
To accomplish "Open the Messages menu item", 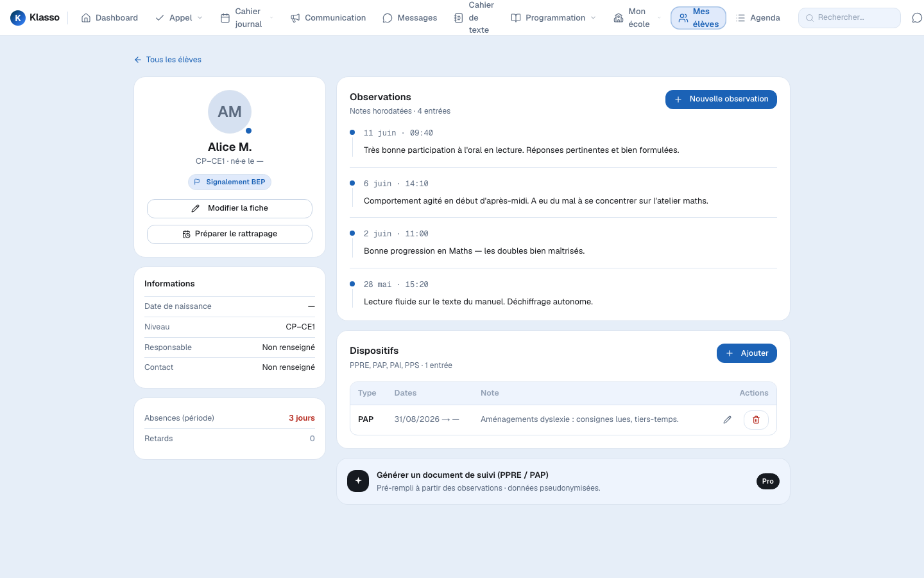I will coord(410,18).
